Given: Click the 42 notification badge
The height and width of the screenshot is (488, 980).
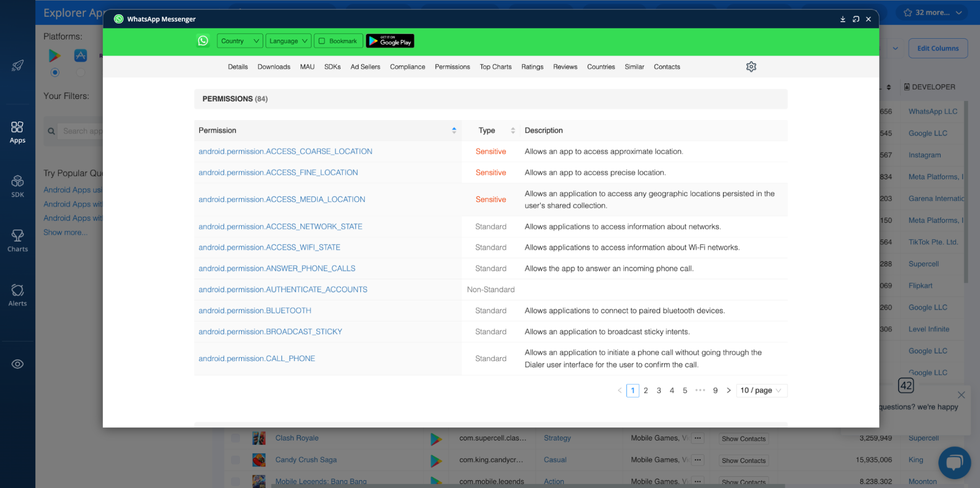Looking at the screenshot, I should (x=905, y=386).
